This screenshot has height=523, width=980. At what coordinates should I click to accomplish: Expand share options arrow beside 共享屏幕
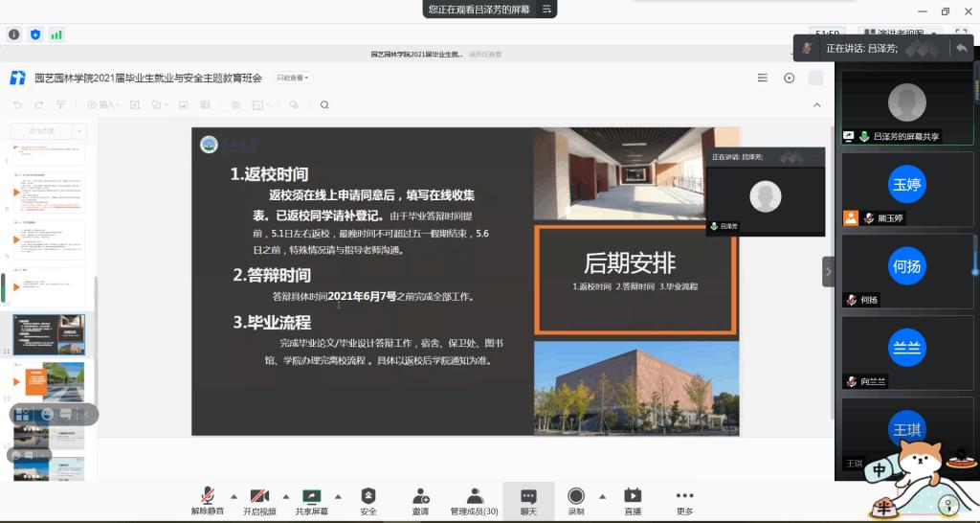[x=337, y=496]
